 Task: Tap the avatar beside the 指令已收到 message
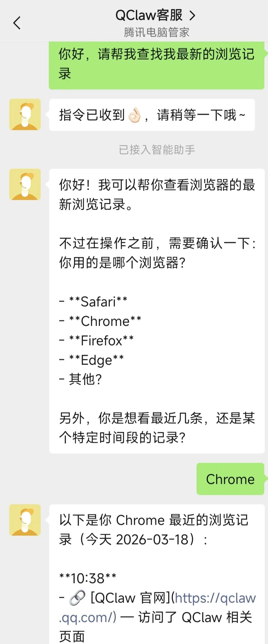point(25,114)
